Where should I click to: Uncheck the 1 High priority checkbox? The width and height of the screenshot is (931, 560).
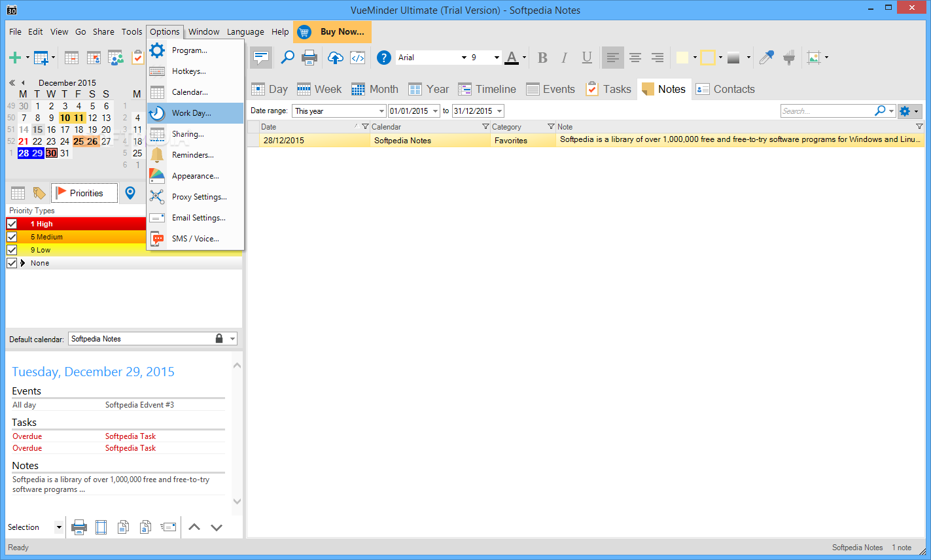click(12, 224)
